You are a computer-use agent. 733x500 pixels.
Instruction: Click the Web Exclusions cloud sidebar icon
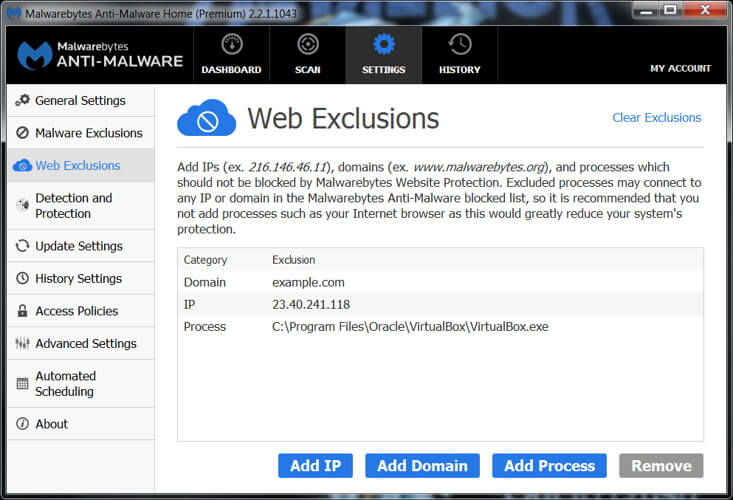tap(22, 165)
